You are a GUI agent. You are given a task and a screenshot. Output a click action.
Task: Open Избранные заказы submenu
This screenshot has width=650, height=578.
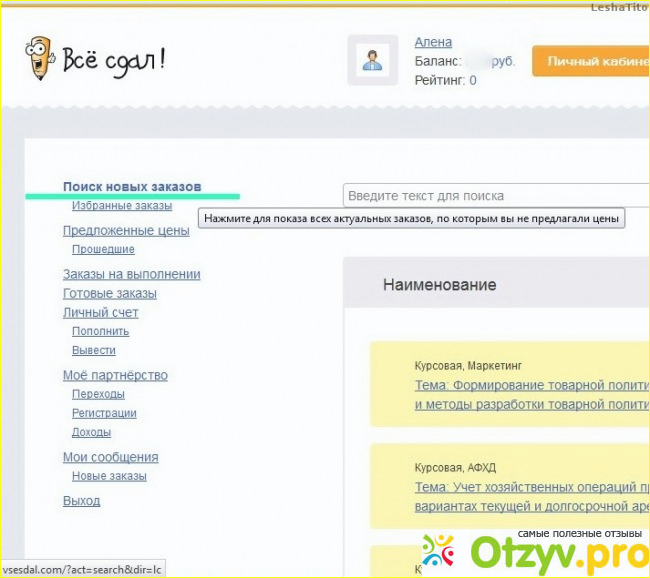tap(121, 206)
